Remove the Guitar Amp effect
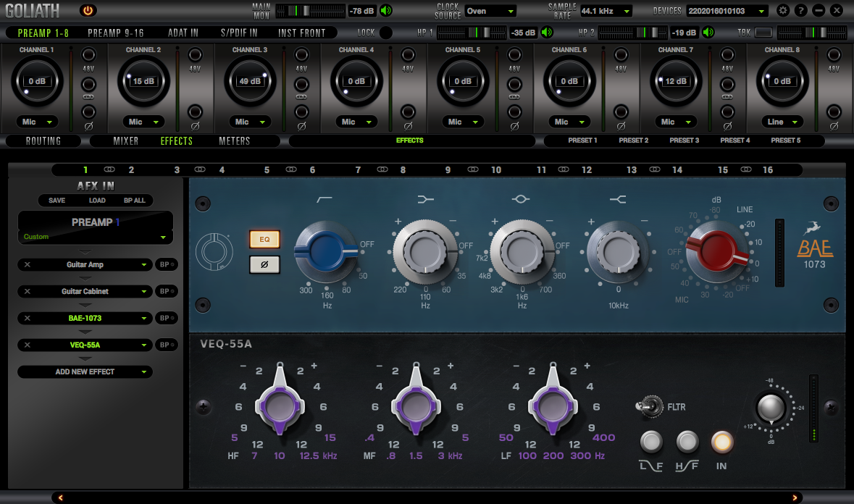The image size is (854, 504). click(28, 264)
